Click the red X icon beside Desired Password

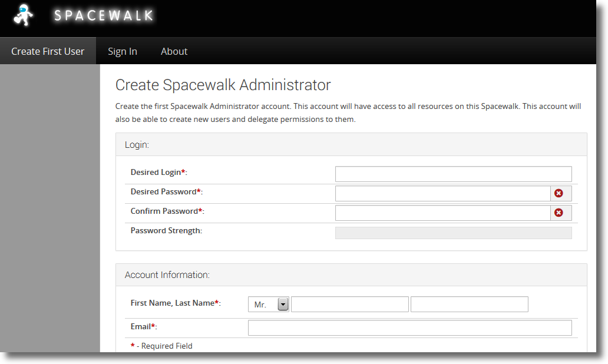tap(559, 193)
